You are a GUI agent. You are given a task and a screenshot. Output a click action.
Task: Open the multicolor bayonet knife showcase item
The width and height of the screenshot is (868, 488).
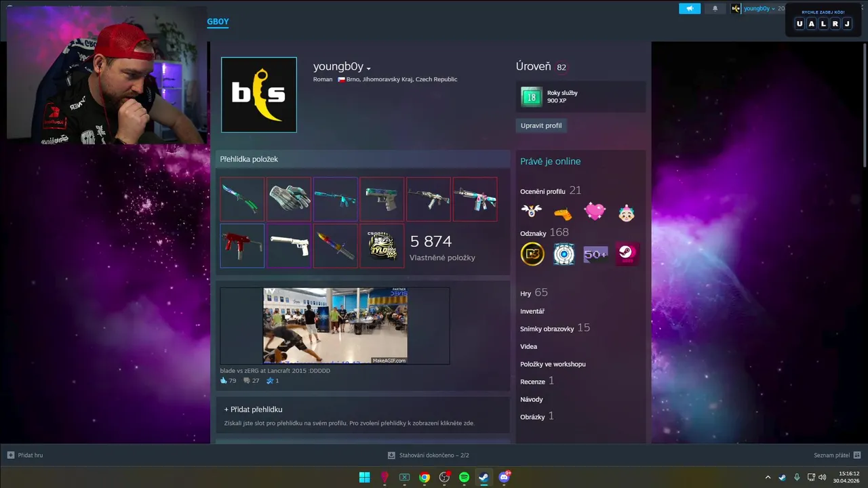pos(336,246)
